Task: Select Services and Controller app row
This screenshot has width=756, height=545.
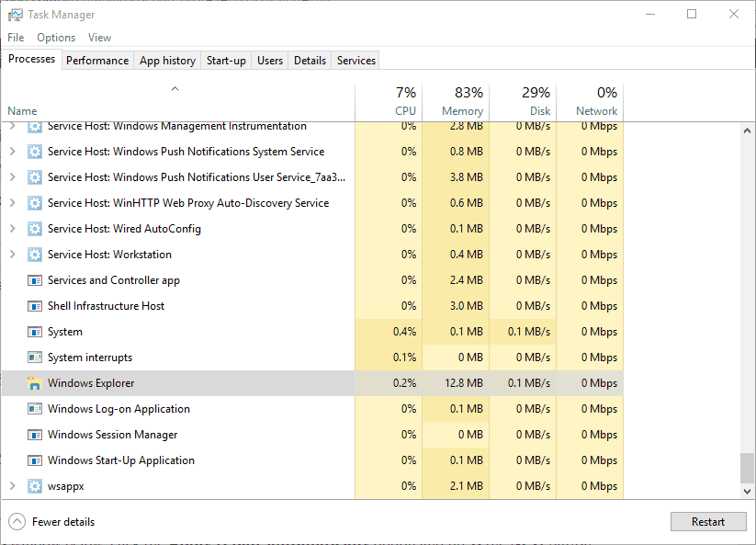Action: (312, 280)
